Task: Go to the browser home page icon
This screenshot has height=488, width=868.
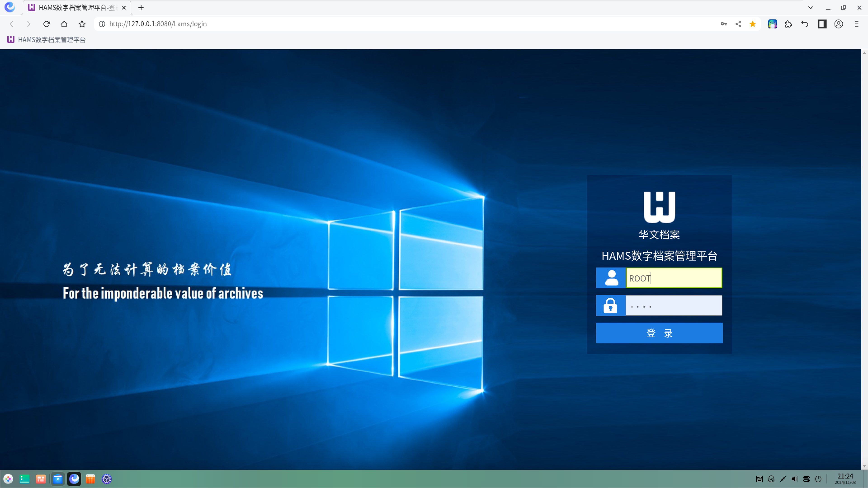Action: pyautogui.click(x=64, y=24)
